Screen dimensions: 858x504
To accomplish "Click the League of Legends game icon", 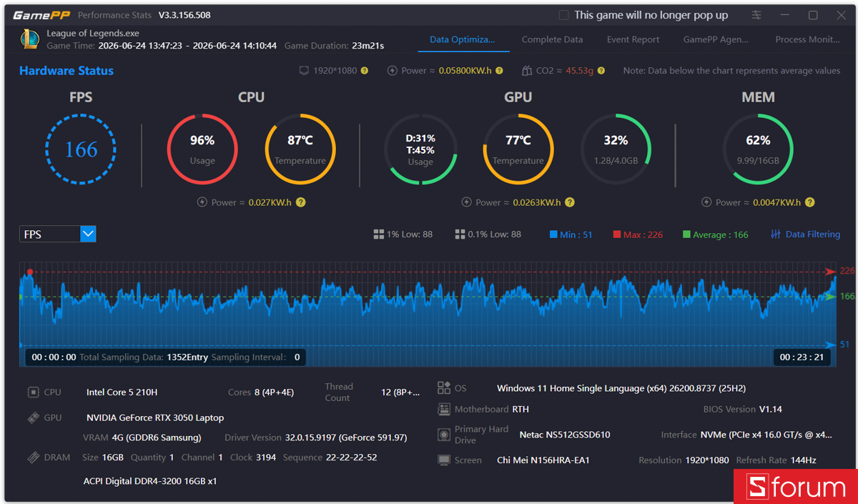I will (29, 39).
